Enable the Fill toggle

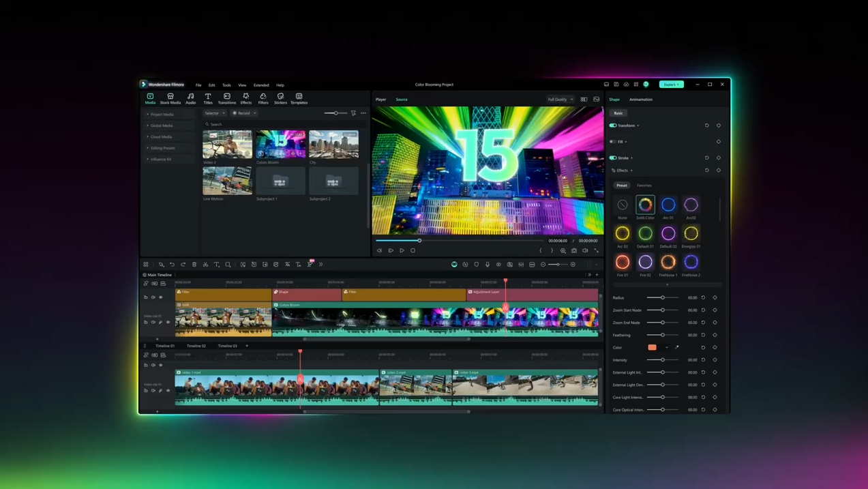(613, 142)
